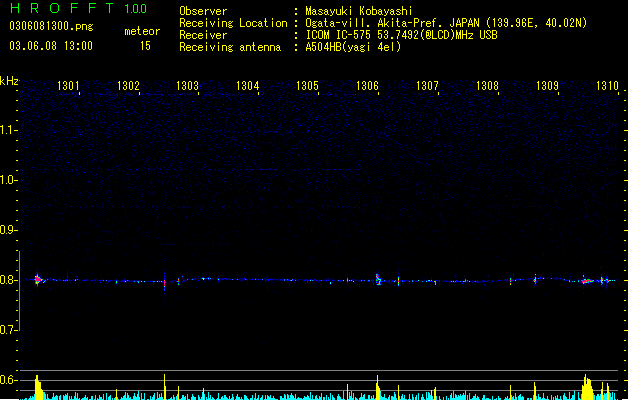Click time marker 1305
This screenshot has height=400, width=629.
click(x=307, y=85)
